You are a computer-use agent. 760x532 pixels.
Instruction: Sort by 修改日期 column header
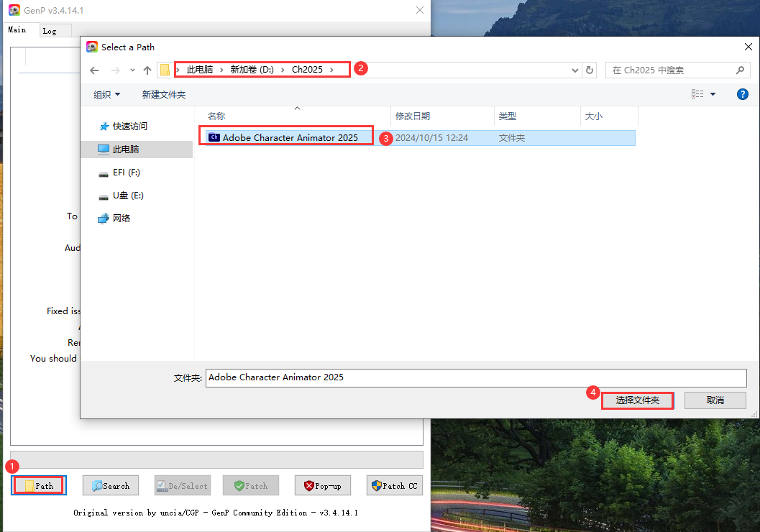click(442, 116)
